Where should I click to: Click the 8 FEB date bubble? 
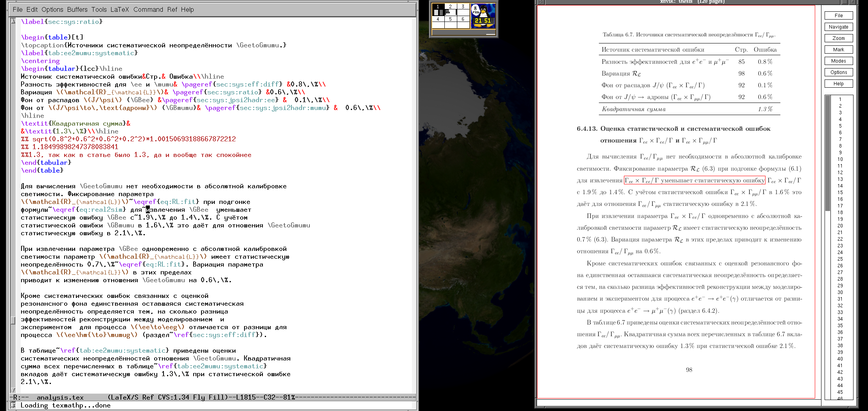tap(476, 10)
